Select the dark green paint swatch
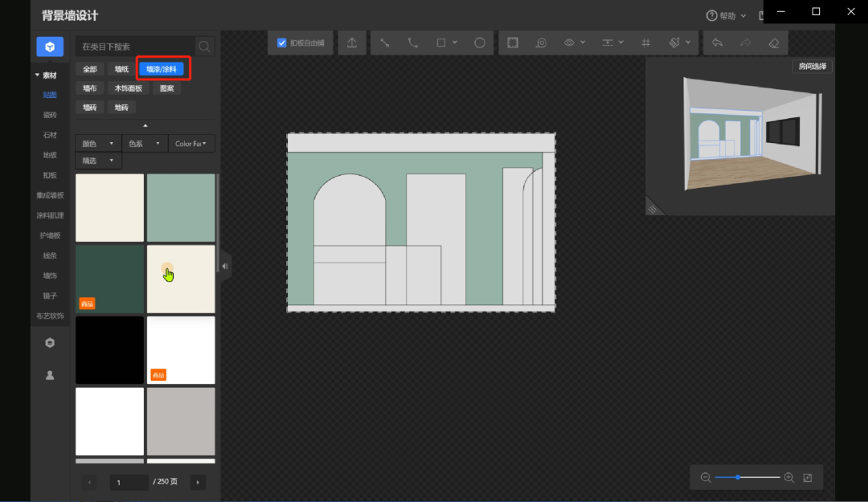 pos(109,279)
